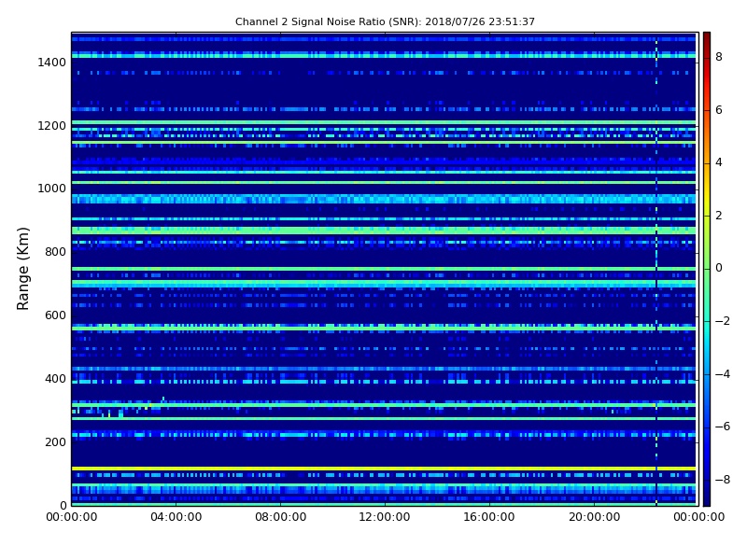Click the thick green band near 870 km

384,230
